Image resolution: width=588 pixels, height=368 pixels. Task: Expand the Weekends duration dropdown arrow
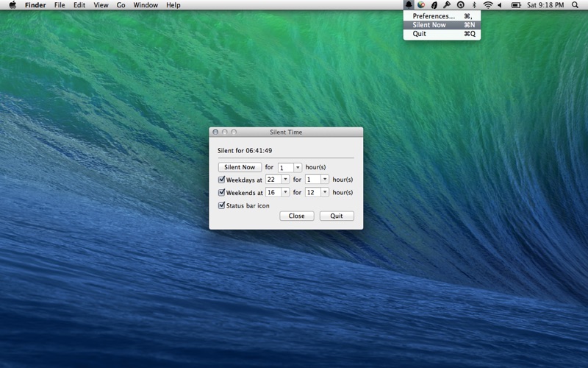(325, 192)
